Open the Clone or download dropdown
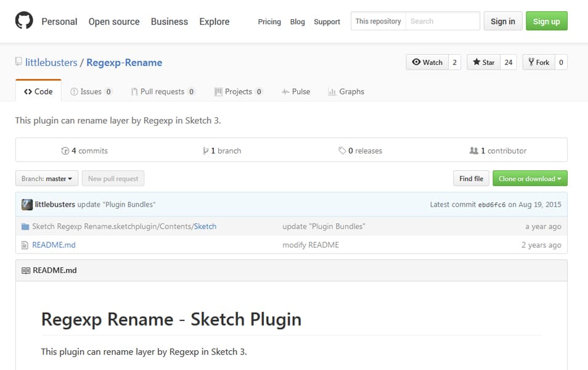This screenshot has height=370, width=588. (529, 178)
